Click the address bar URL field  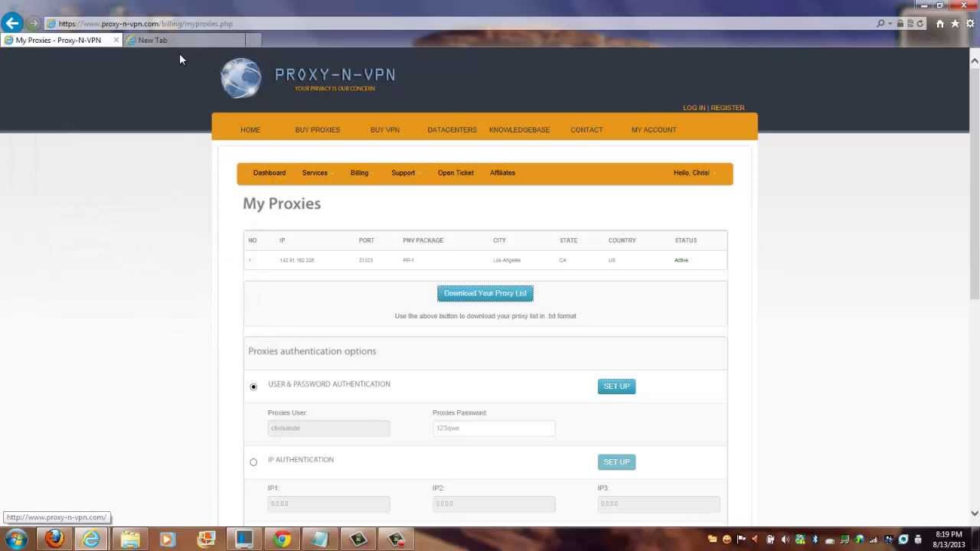[459, 24]
